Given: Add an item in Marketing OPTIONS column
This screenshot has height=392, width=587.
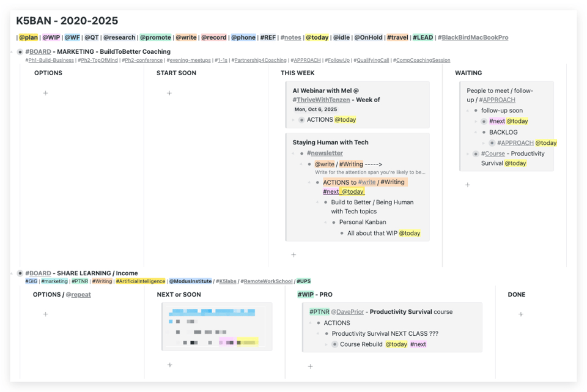Looking at the screenshot, I should click(45, 93).
